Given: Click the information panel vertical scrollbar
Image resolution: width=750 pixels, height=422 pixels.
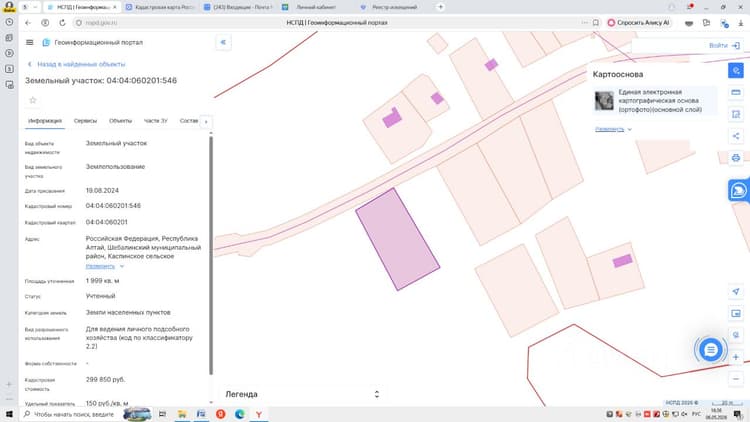Looking at the screenshot, I should coord(211,255).
